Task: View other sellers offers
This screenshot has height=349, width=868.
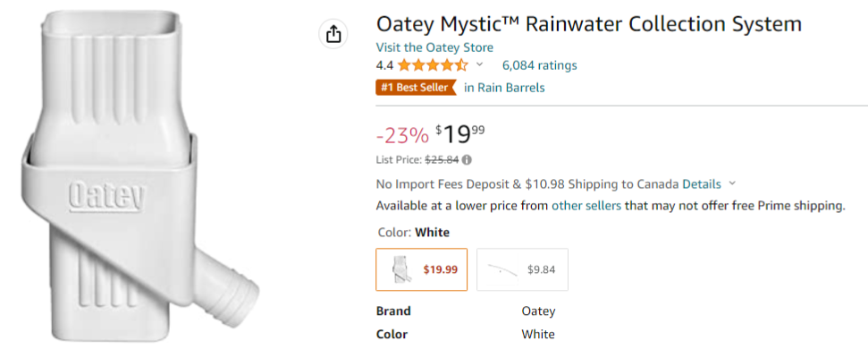Action: tap(586, 206)
